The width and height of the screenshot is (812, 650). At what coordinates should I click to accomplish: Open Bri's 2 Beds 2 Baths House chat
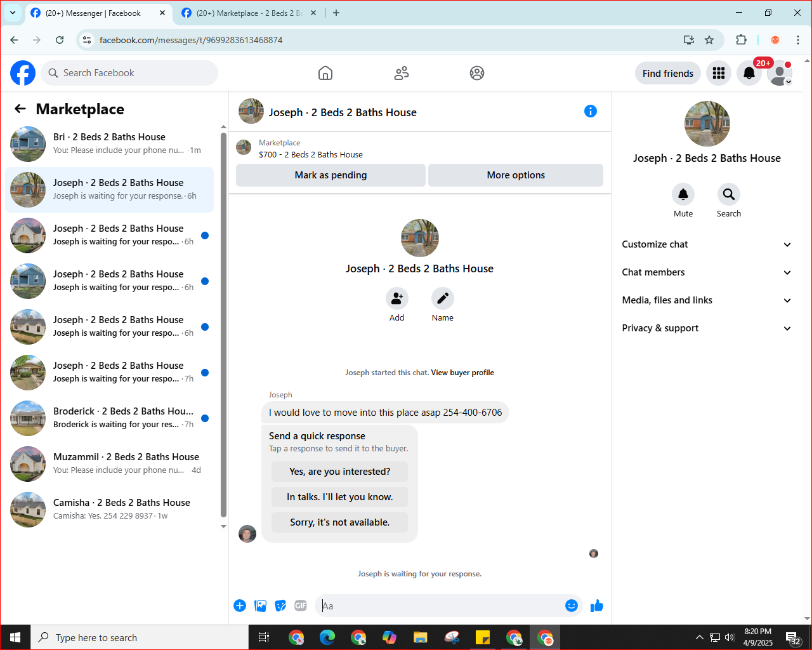(110, 144)
